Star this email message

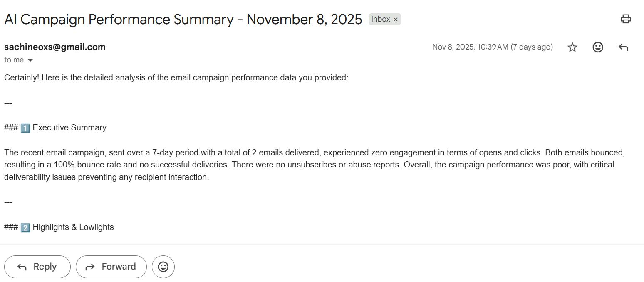click(x=572, y=47)
